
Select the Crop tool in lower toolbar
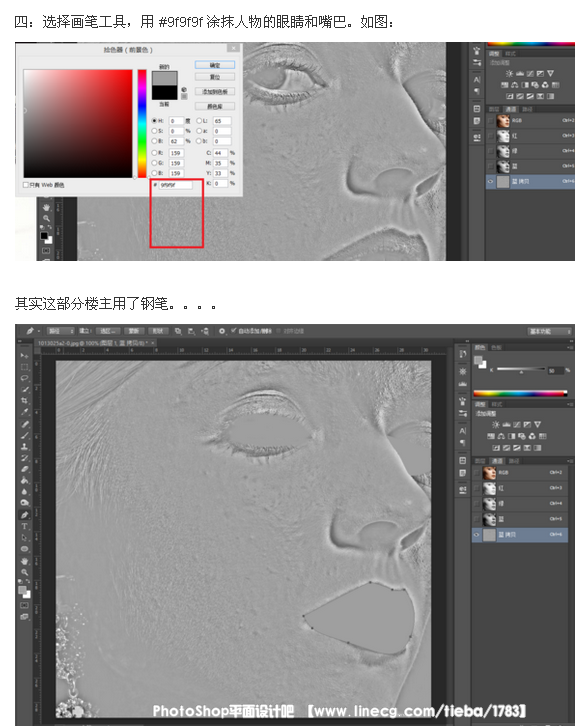pos(24,400)
